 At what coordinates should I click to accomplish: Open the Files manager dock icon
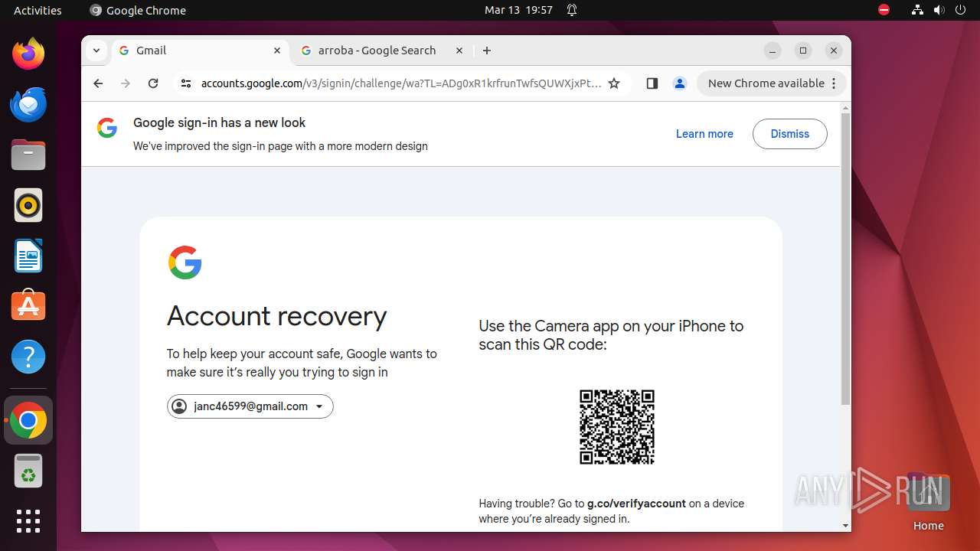(28, 155)
